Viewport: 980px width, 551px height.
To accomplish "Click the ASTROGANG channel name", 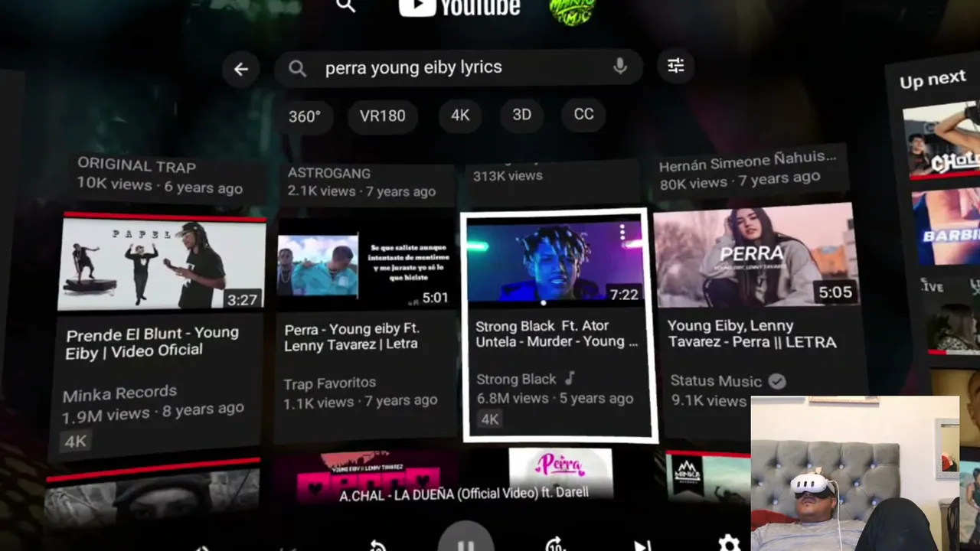I will (329, 173).
